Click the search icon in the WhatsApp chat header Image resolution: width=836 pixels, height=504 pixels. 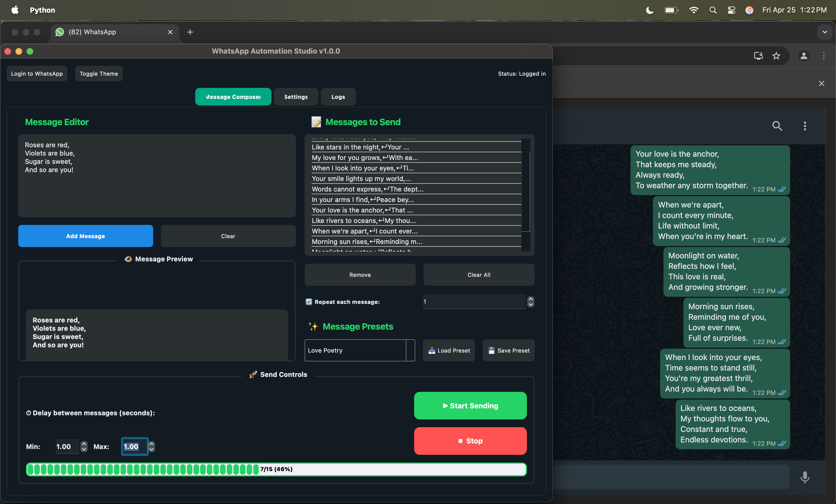point(778,126)
